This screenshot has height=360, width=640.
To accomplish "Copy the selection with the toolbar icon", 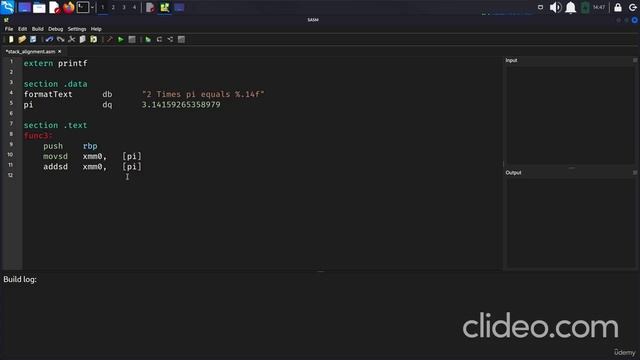I will (x=82, y=39).
